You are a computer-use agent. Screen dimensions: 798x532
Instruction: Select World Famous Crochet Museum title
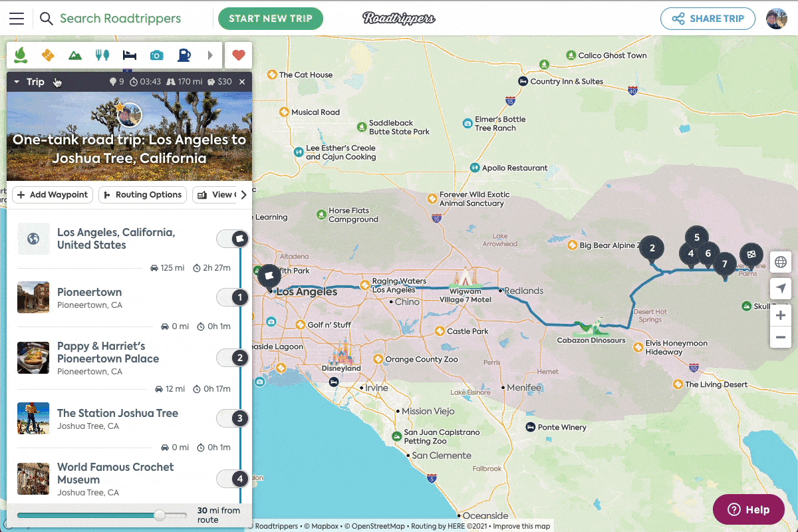click(116, 473)
